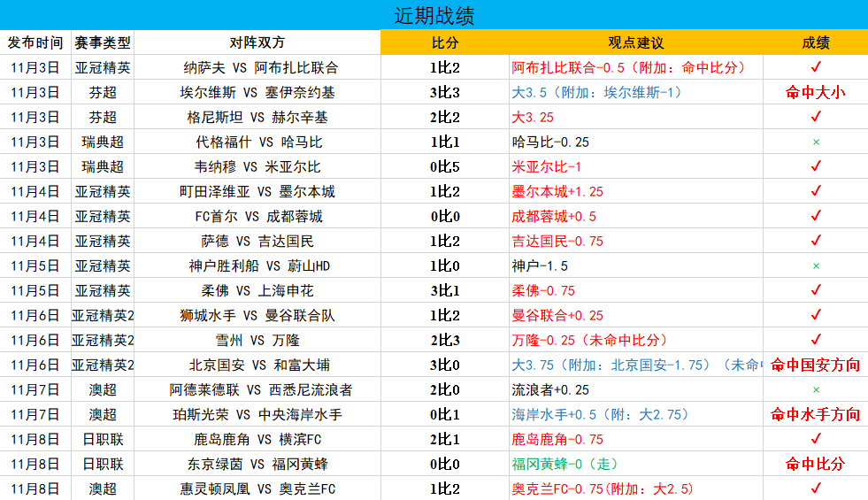The width and height of the screenshot is (868, 500).
Task: Click the green cross in the 阿德莱德联 row
Action: coord(816,389)
